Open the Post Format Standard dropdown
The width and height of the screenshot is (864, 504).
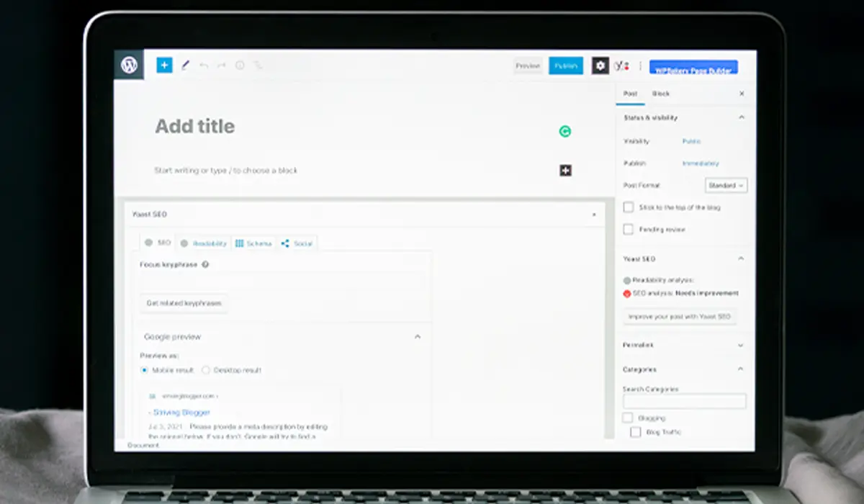[x=726, y=186]
